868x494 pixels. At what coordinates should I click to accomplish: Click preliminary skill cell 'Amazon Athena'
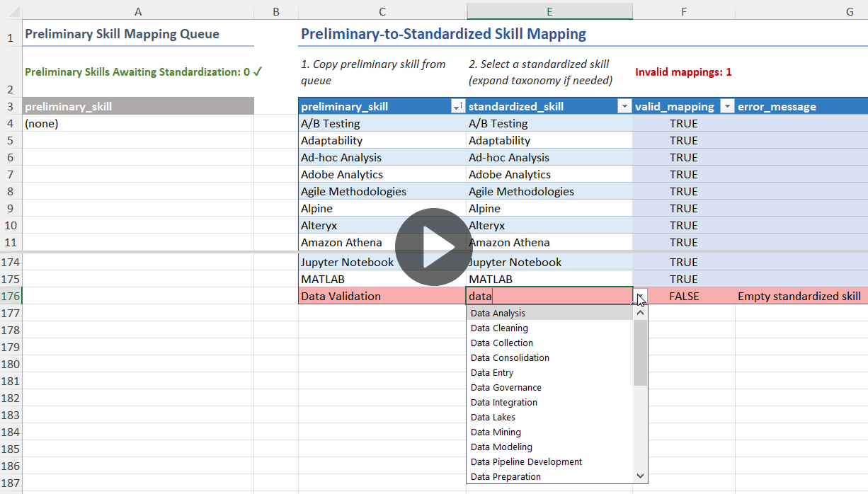pos(382,242)
